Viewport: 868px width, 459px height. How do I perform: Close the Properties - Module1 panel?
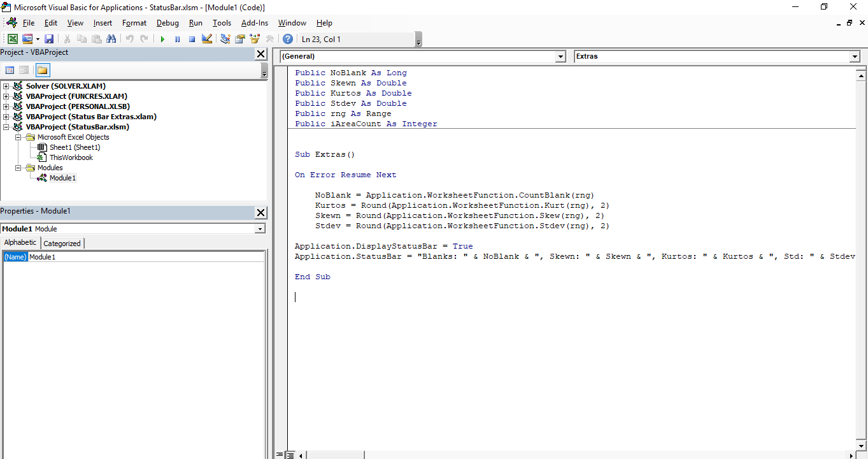pos(260,212)
